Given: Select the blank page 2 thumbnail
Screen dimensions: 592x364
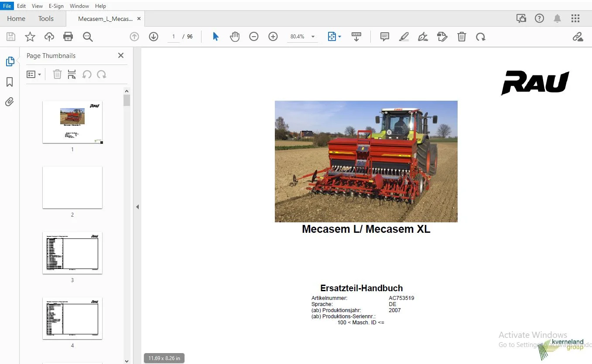Looking at the screenshot, I should [72, 187].
